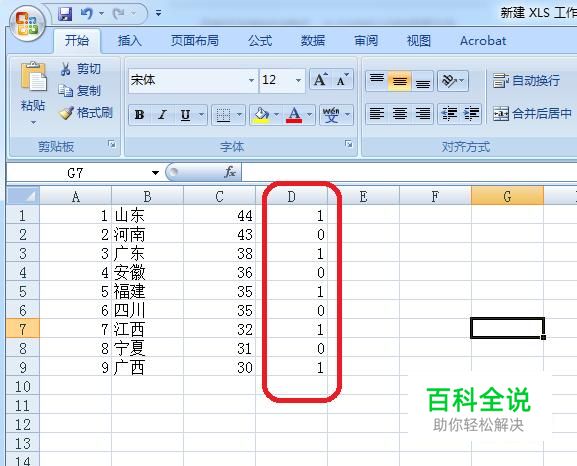Show the wén phonetic guide
Image resolution: width=577 pixels, height=466 pixels.
pyautogui.click(x=331, y=115)
